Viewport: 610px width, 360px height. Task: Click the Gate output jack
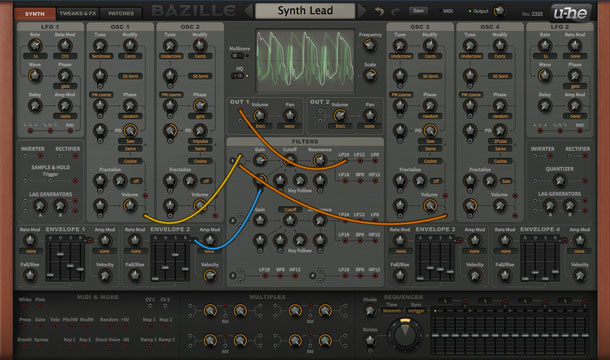(40, 326)
